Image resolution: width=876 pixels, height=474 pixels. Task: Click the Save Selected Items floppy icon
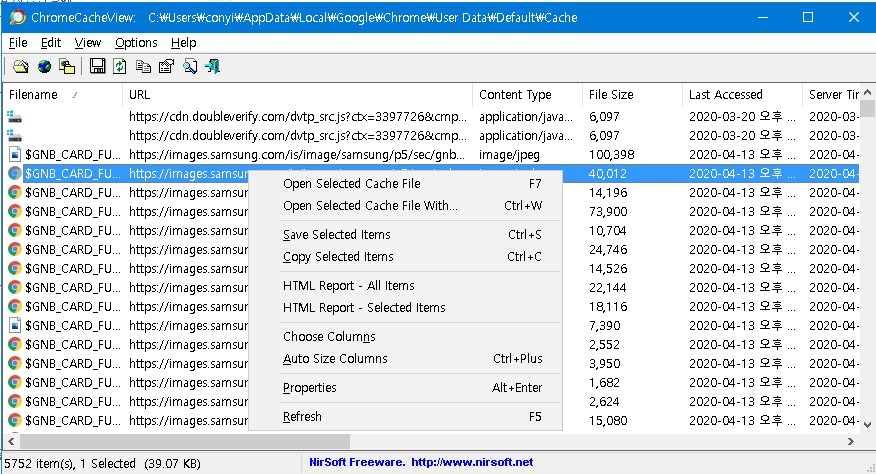coord(97,66)
